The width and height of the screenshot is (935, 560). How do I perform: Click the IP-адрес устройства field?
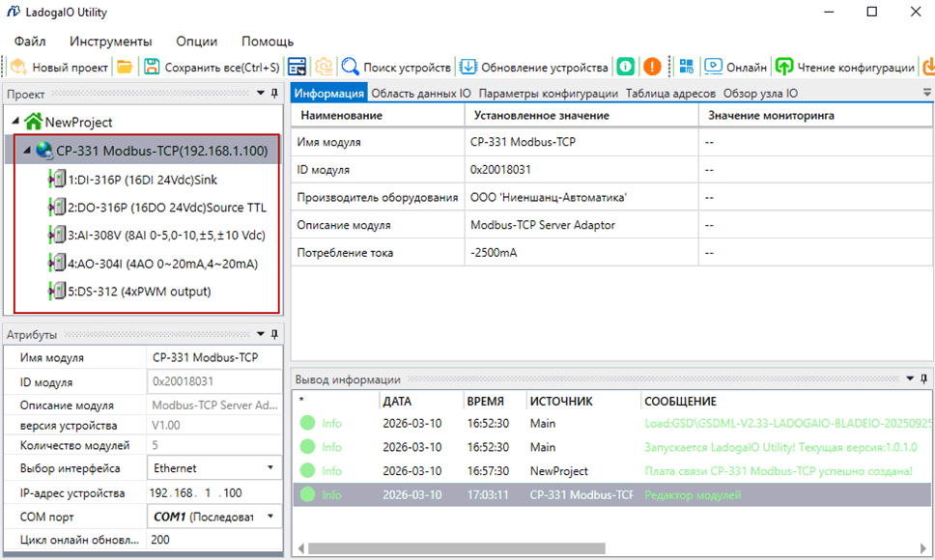tap(213, 492)
